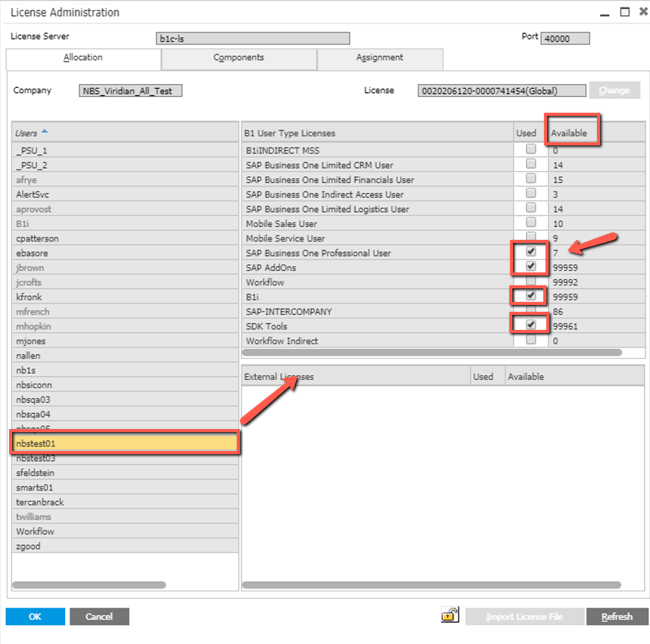
Task: Click the Workflow license row label
Action: [265, 282]
